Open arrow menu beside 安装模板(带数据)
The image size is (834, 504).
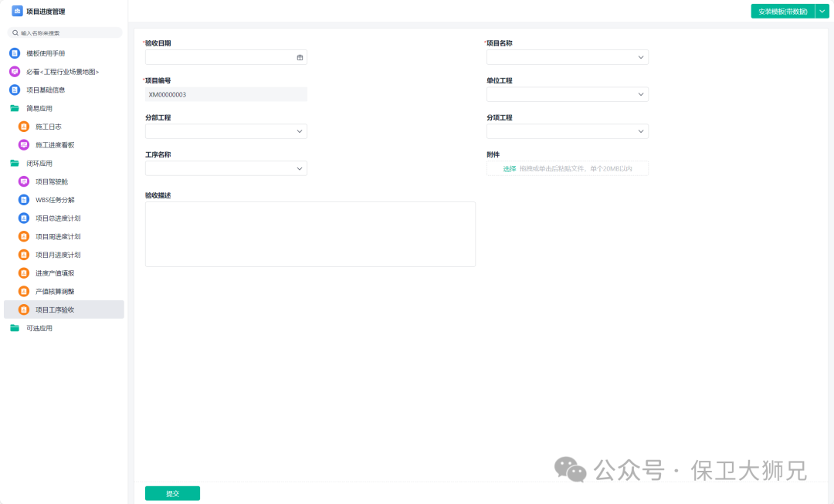(822, 11)
